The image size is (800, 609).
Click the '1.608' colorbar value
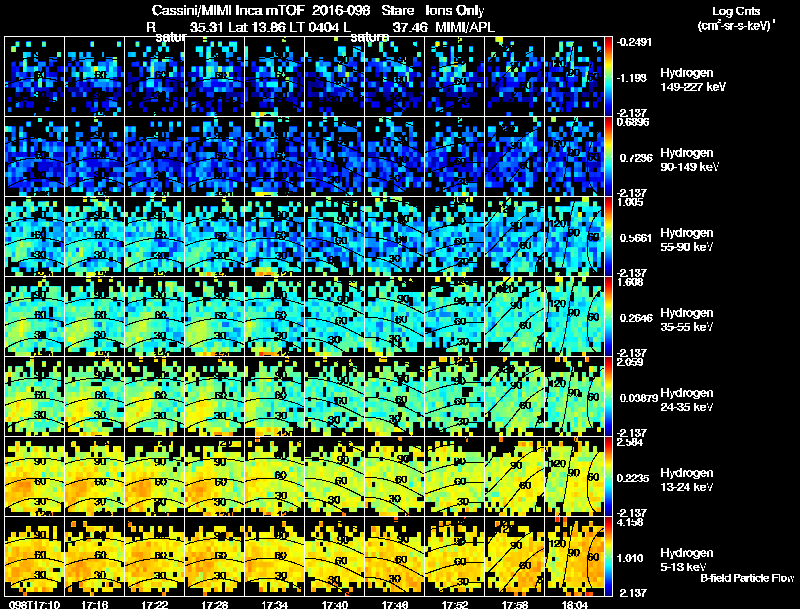pos(630,282)
